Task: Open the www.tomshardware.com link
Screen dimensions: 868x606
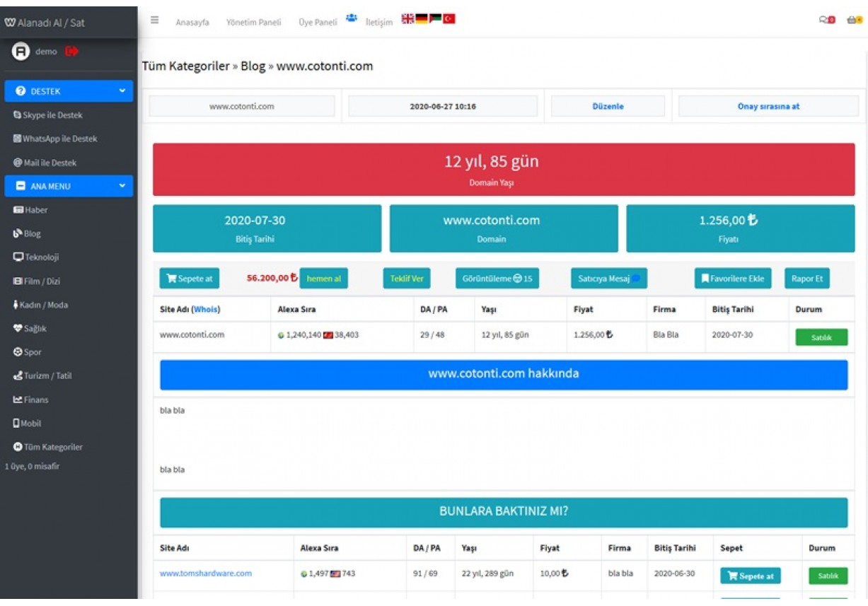Action: coord(206,573)
